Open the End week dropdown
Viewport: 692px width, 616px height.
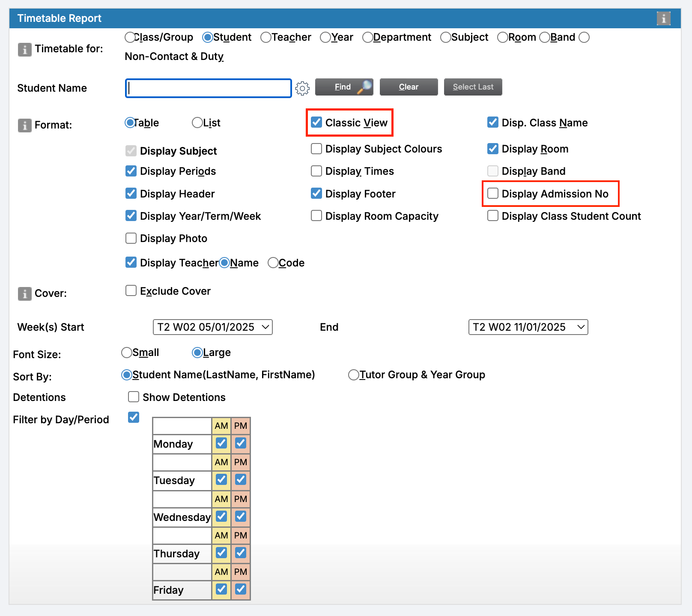528,327
